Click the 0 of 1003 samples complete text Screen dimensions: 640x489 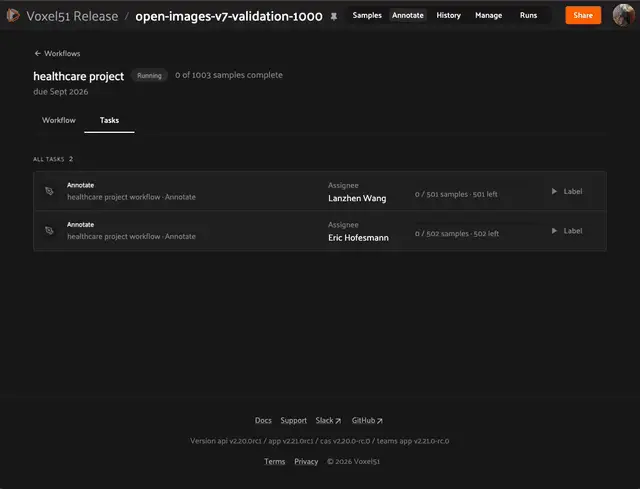pos(229,75)
